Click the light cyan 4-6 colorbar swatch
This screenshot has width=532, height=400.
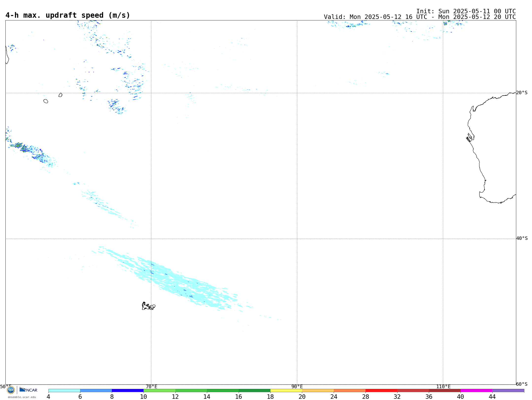point(64,390)
